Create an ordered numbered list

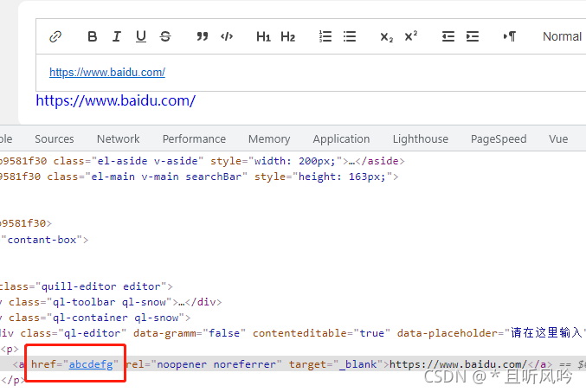pos(325,36)
